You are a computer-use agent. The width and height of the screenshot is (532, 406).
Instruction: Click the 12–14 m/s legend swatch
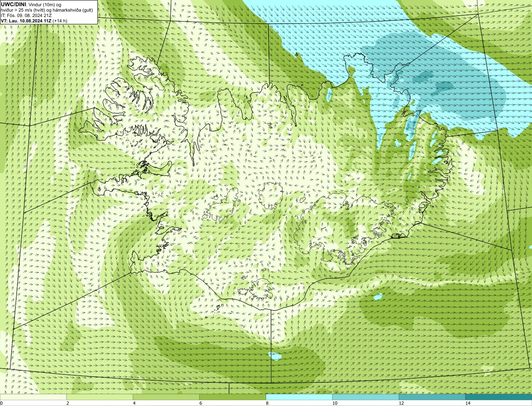tap(432, 397)
